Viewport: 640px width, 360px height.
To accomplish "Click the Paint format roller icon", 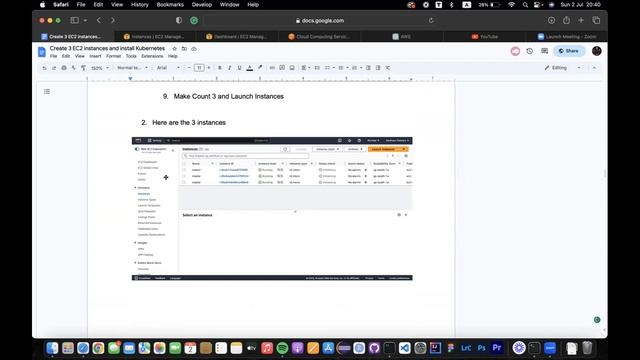I will tap(83, 68).
